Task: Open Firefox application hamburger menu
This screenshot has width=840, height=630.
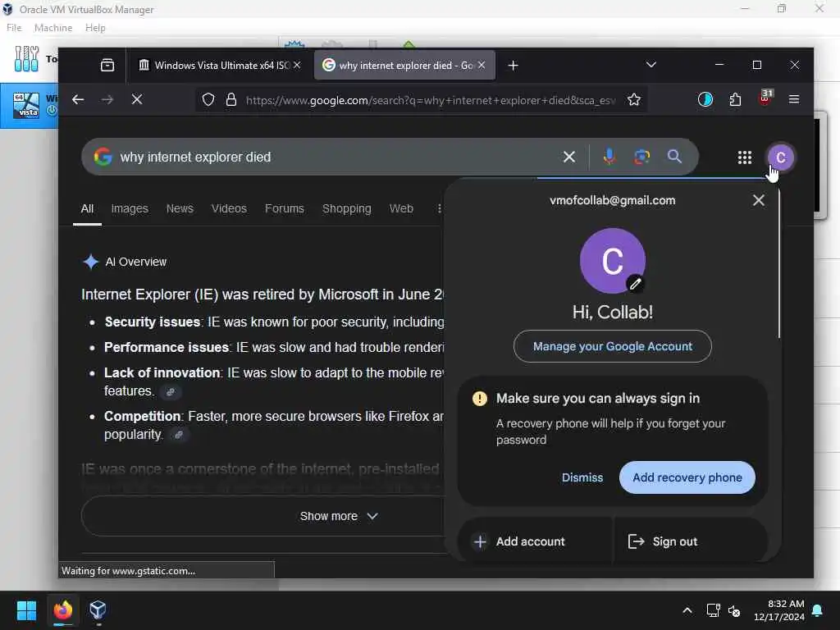Action: point(794,99)
